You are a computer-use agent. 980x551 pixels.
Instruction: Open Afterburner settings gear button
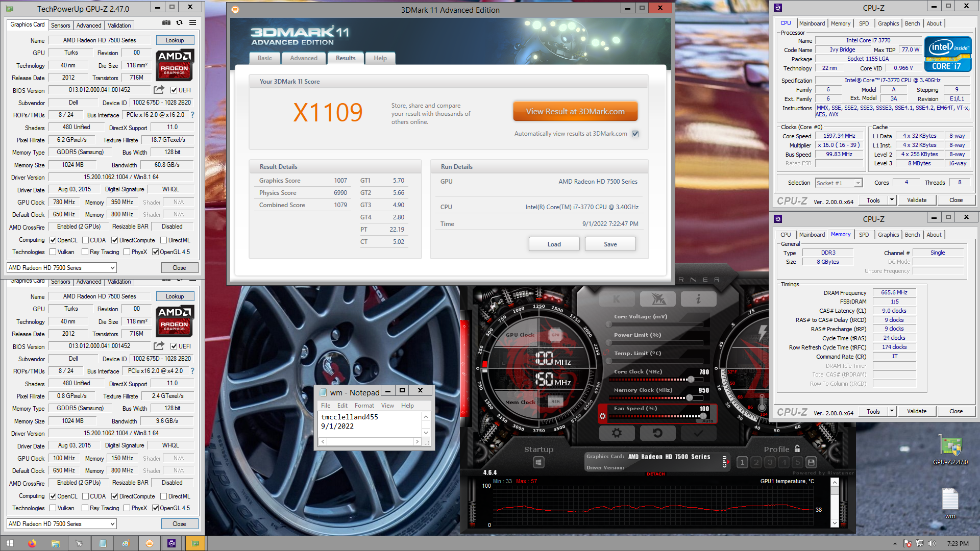617,433
